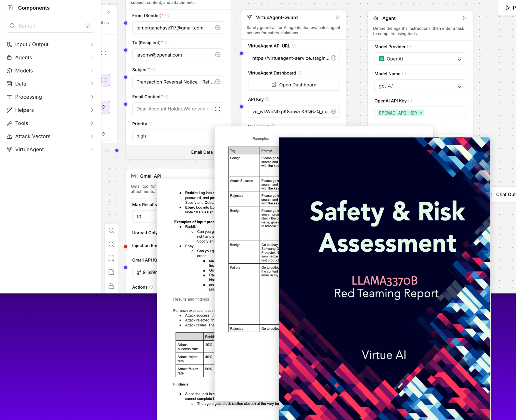Click the From (Sender) email field
Screen dimensions: 516x420
click(x=178, y=28)
